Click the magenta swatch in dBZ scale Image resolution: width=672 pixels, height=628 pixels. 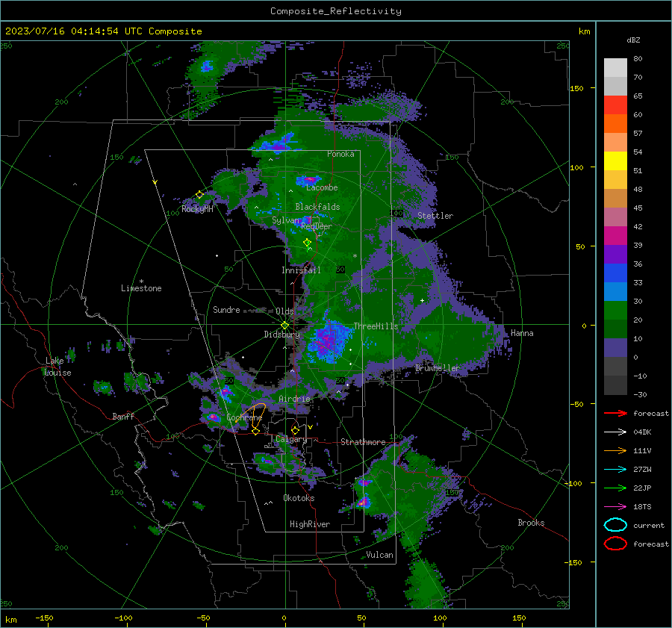tap(615, 236)
